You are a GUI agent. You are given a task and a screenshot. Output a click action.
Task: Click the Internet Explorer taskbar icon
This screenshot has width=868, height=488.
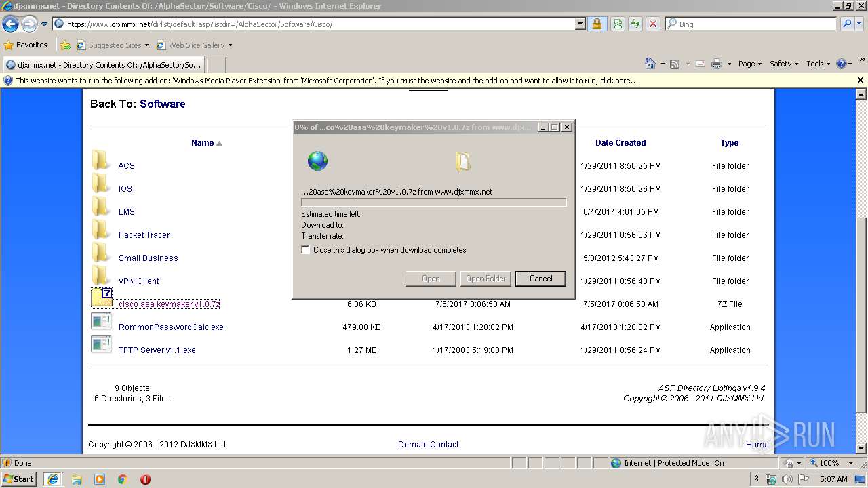(x=53, y=479)
